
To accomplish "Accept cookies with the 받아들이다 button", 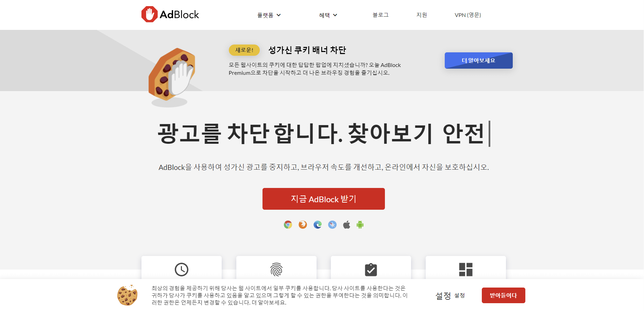I will (503, 295).
